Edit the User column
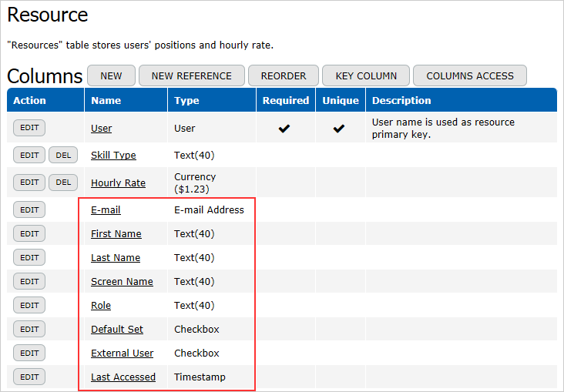564x392 pixels. [29, 128]
